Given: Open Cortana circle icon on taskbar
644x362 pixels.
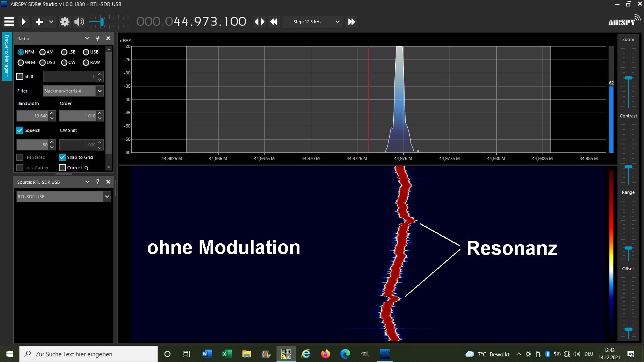Looking at the screenshot, I should [167, 354].
